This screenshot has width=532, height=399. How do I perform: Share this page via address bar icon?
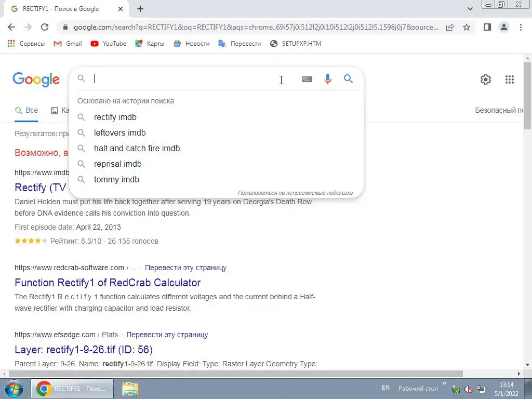coord(450,27)
